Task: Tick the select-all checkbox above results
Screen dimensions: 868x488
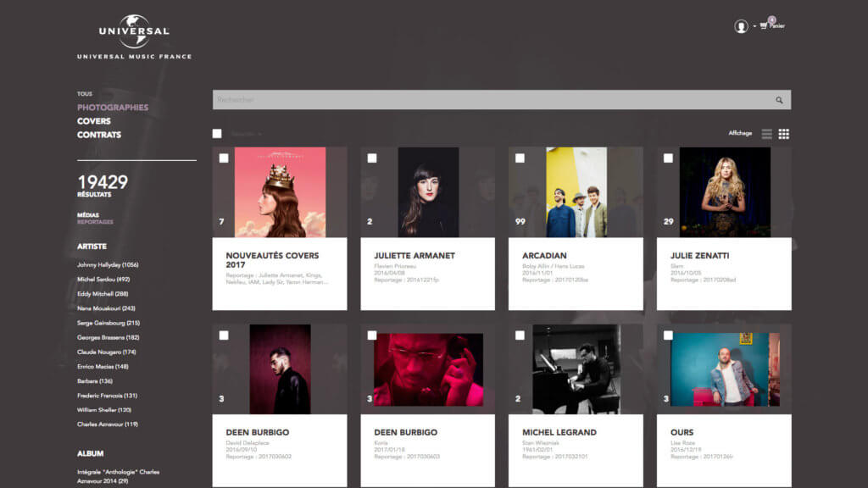Action: click(217, 133)
